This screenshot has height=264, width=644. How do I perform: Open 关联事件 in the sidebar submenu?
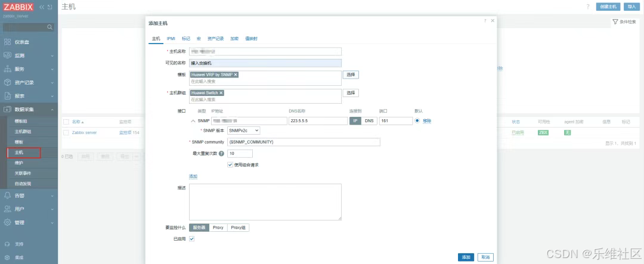(23, 173)
